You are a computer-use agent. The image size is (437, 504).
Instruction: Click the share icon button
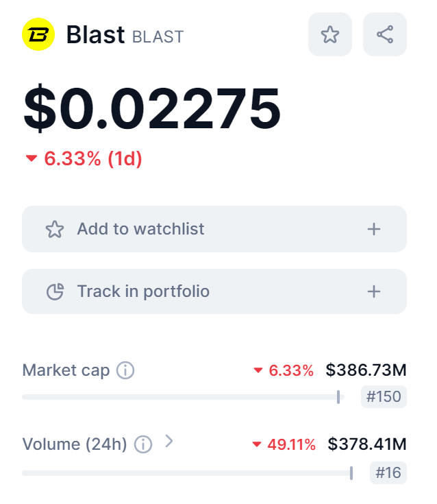coord(385,34)
